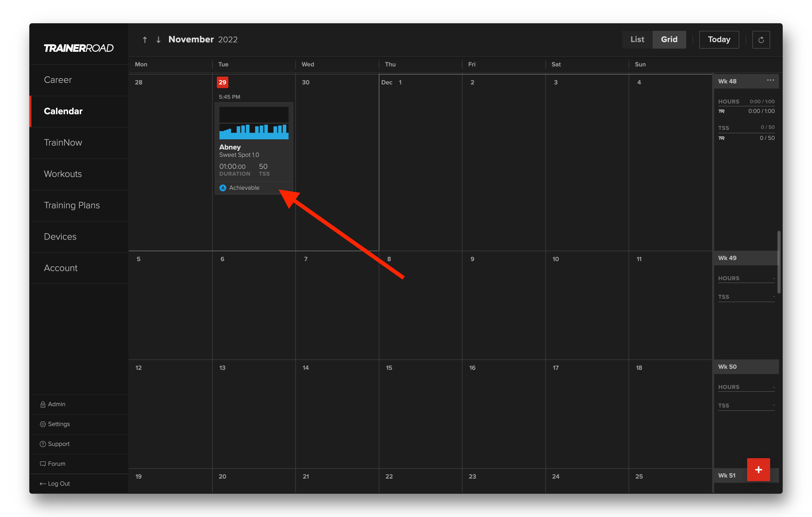The width and height of the screenshot is (812, 517).
Task: Click the Log Out arrow icon
Action: (43, 484)
